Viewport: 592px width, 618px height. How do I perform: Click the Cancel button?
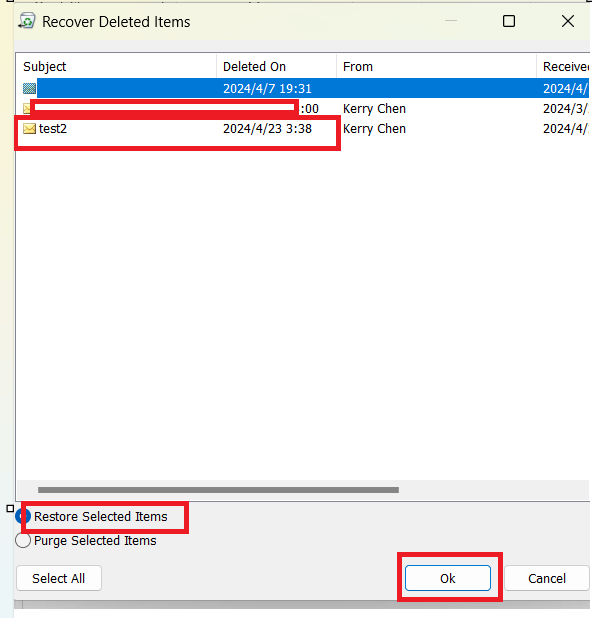[547, 578]
